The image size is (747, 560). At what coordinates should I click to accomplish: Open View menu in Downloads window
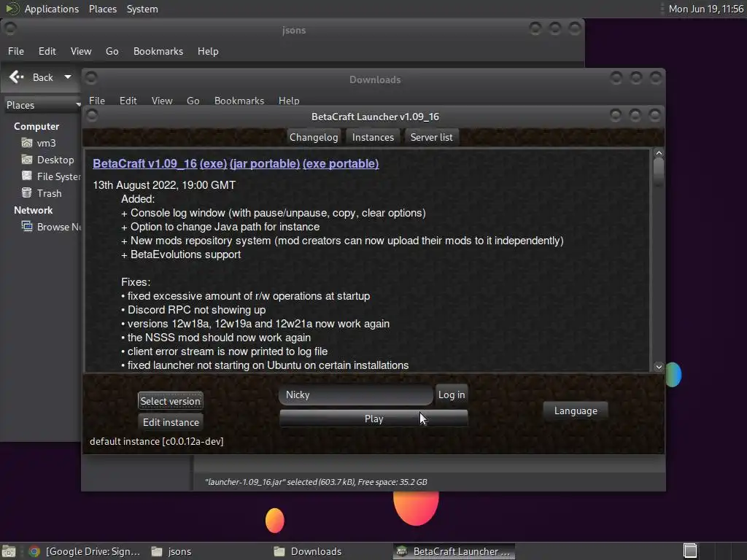(162, 101)
